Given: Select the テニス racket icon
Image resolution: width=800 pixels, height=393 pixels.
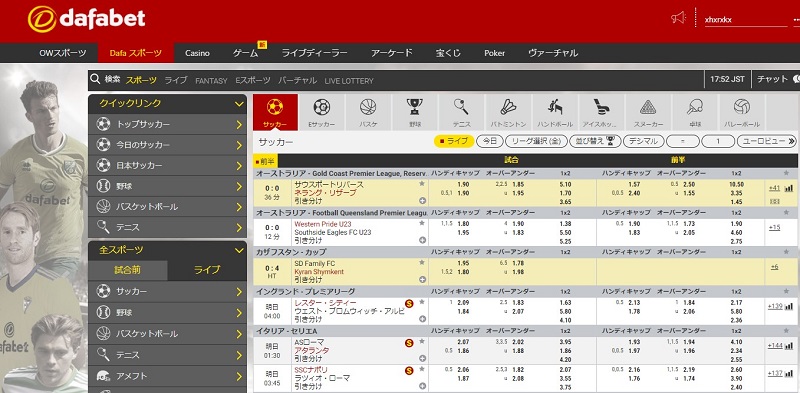Looking at the screenshot, I should tap(461, 112).
